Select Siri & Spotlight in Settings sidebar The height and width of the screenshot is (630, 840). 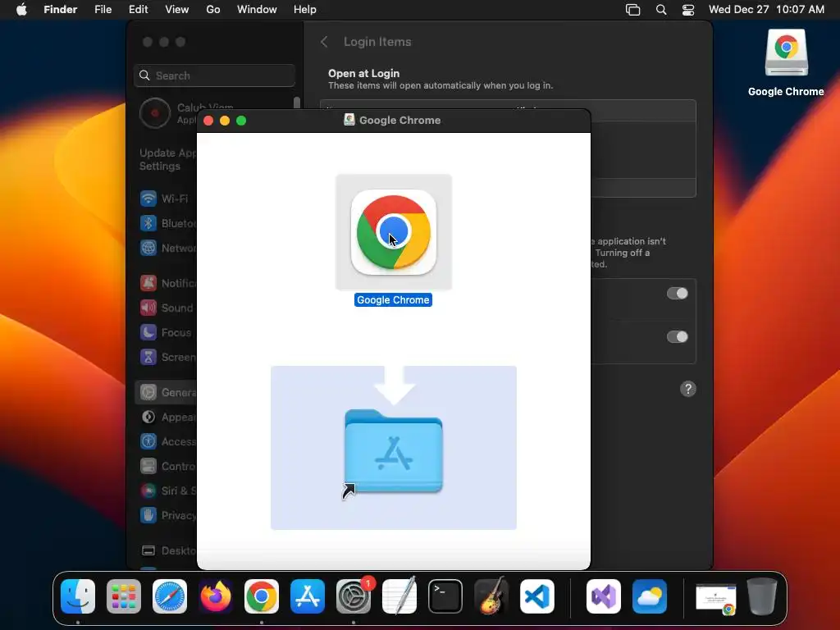click(x=166, y=491)
